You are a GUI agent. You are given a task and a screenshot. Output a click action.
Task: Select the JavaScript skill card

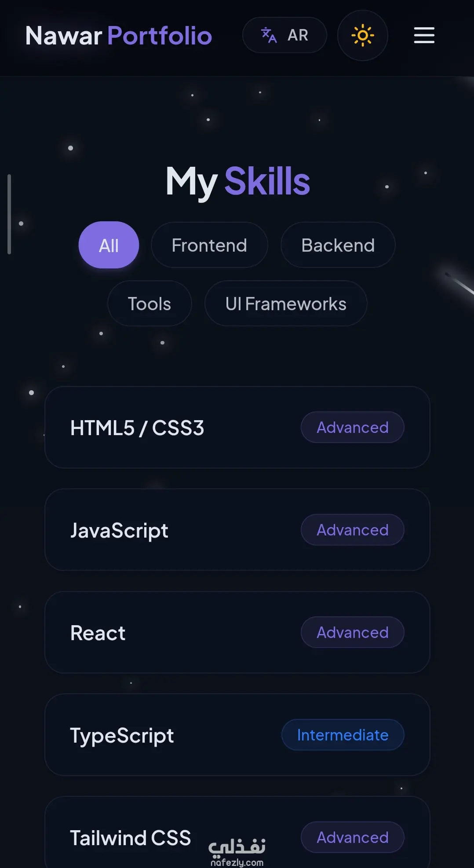click(237, 530)
